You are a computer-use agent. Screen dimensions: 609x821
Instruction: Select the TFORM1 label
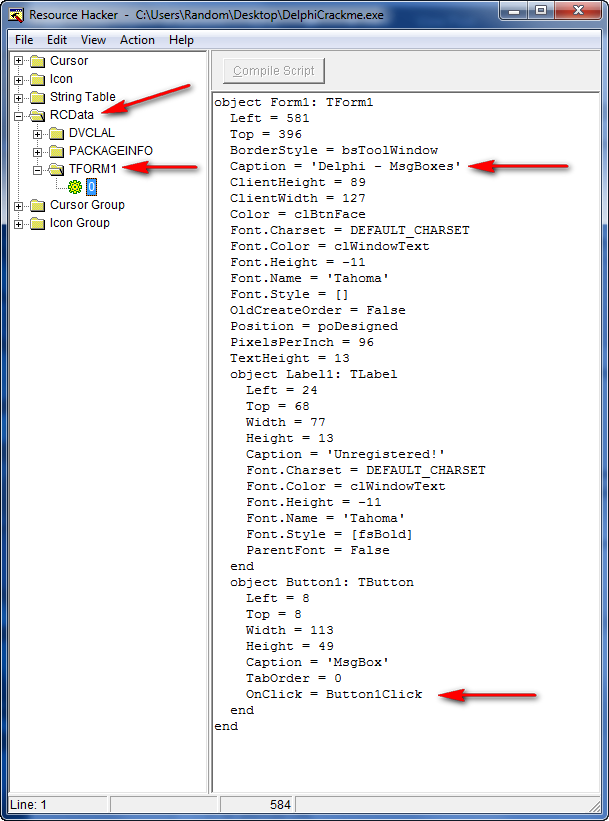pos(92,169)
